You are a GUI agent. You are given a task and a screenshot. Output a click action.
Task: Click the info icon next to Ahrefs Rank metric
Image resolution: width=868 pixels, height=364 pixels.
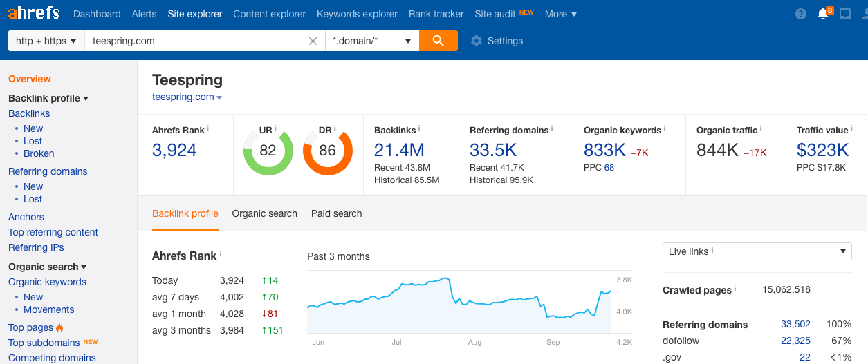pos(207,128)
